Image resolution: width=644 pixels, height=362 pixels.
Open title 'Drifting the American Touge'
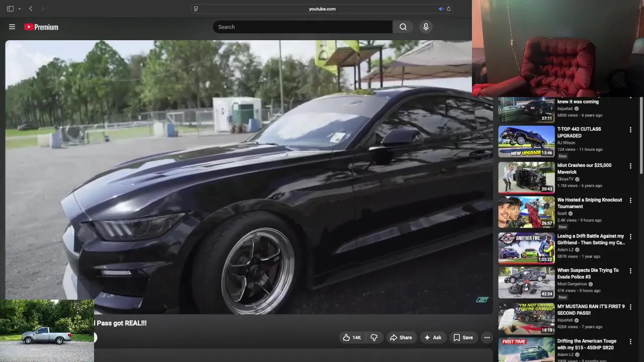click(587, 344)
